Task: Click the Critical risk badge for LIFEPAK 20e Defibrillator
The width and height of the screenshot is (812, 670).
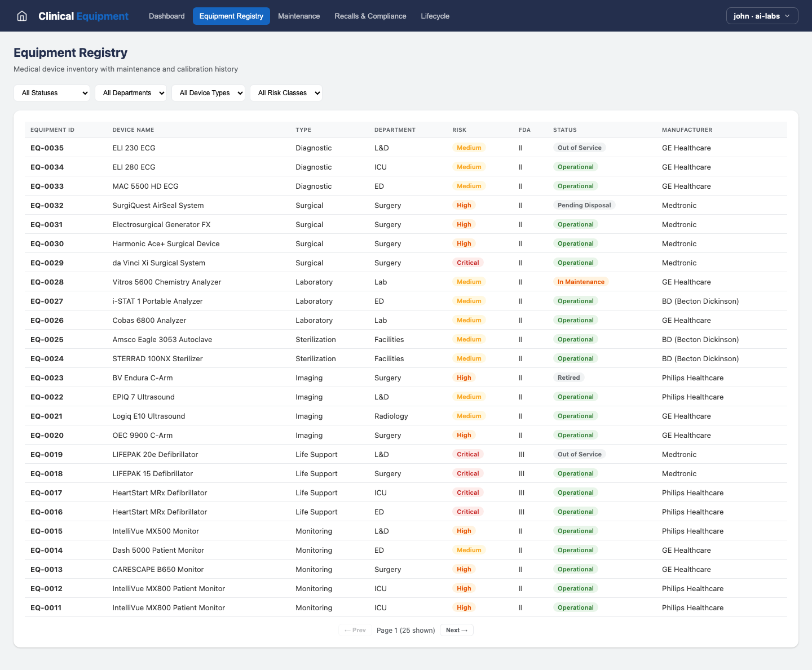Action: 468,454
